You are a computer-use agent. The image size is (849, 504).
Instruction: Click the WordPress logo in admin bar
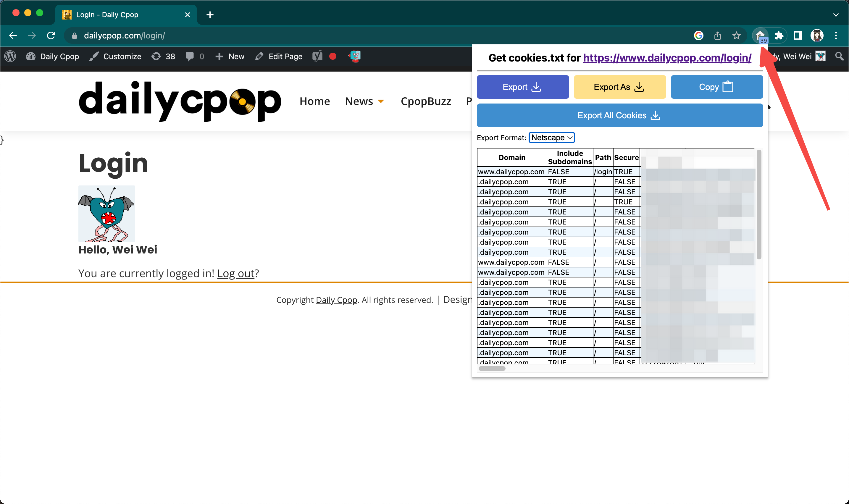[x=10, y=56]
